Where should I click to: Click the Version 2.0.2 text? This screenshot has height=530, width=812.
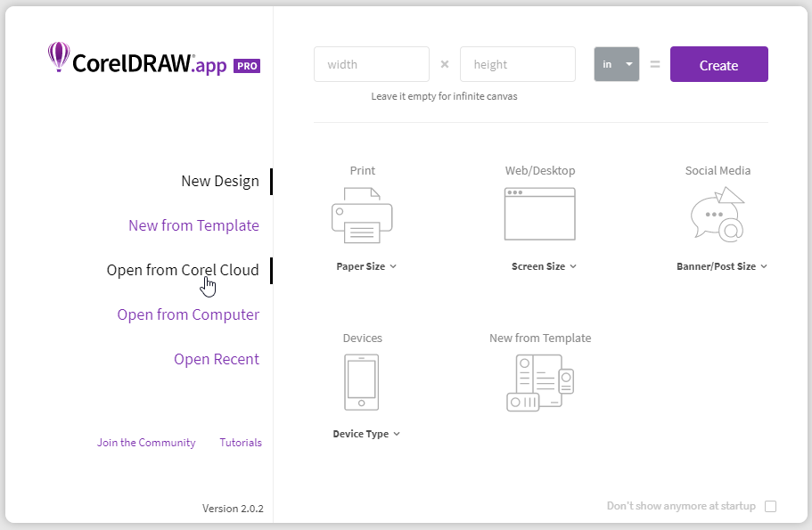pyautogui.click(x=233, y=509)
